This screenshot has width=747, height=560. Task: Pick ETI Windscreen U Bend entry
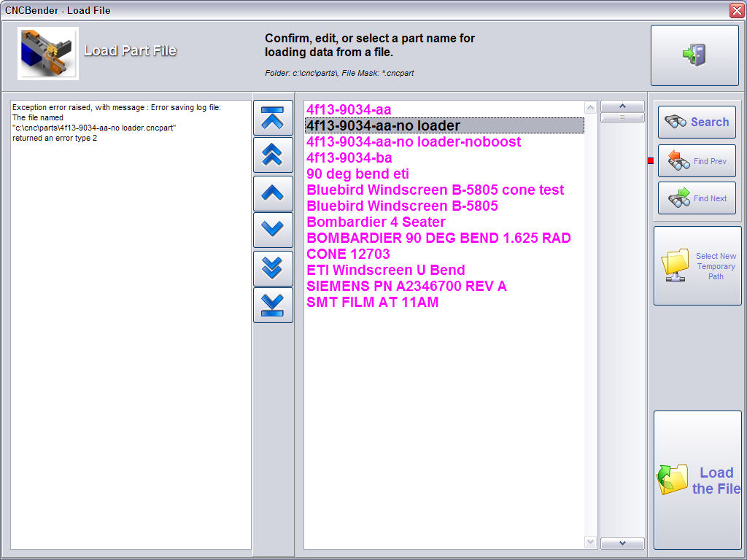[385, 270]
